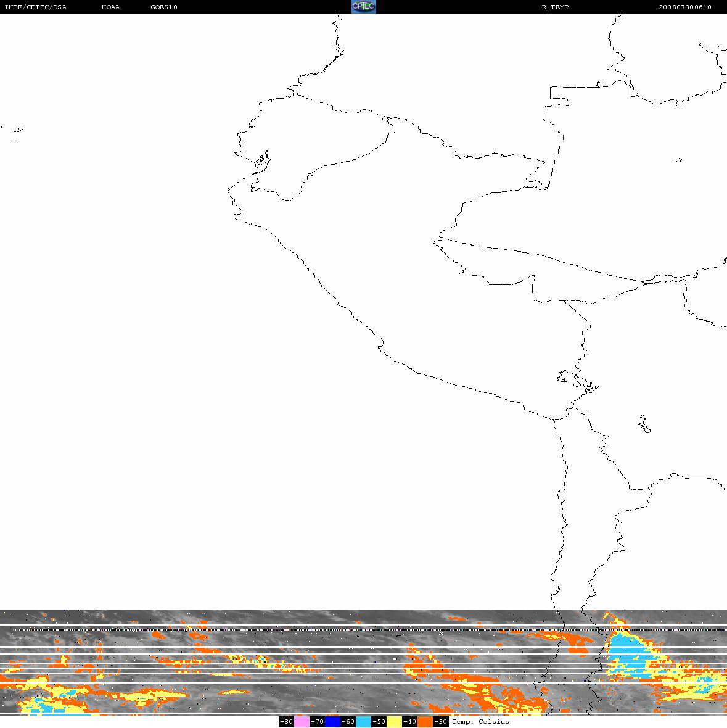Select the -30 legend value
The height and width of the screenshot is (728, 727).
point(441,721)
